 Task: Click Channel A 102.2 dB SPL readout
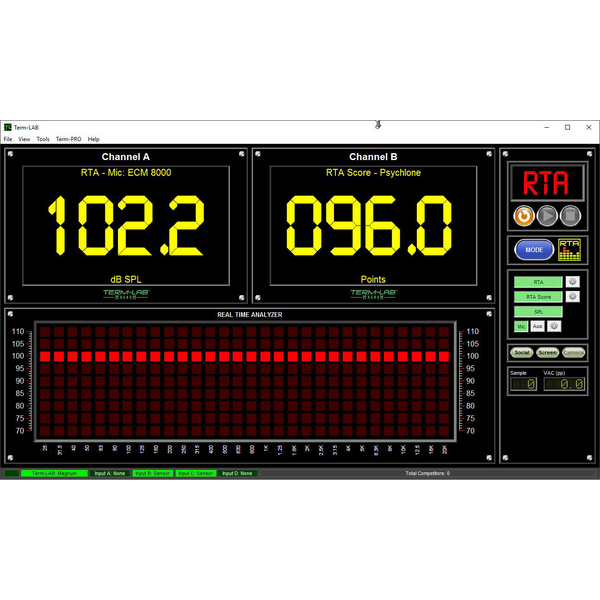coord(126,226)
